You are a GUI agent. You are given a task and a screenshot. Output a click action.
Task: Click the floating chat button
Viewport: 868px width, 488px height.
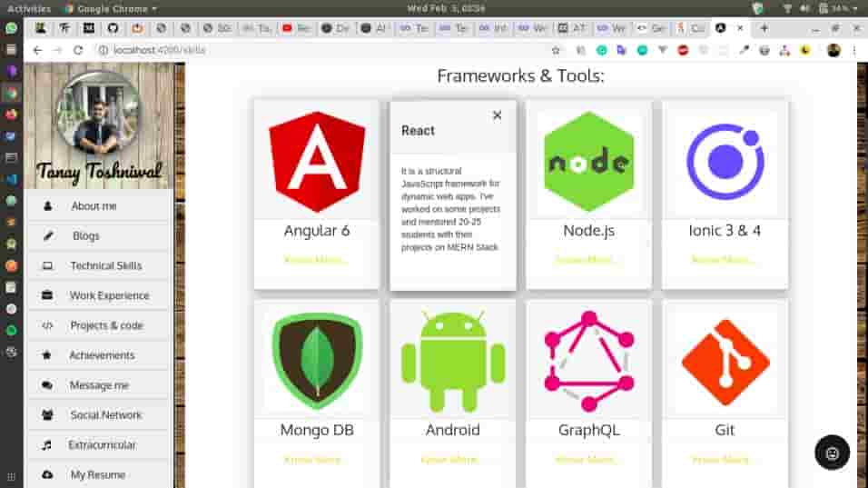pos(832,453)
